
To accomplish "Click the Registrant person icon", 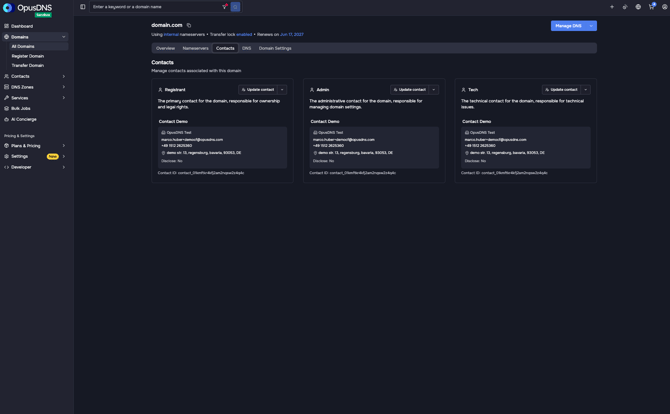I will tap(160, 90).
